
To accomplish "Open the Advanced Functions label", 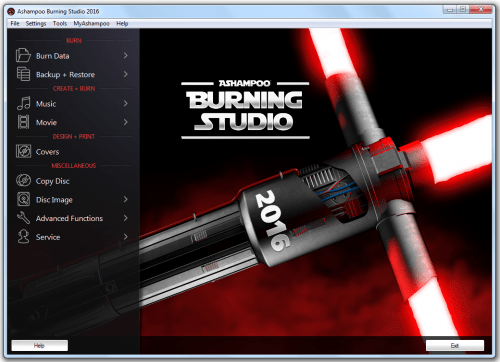I will (x=69, y=218).
